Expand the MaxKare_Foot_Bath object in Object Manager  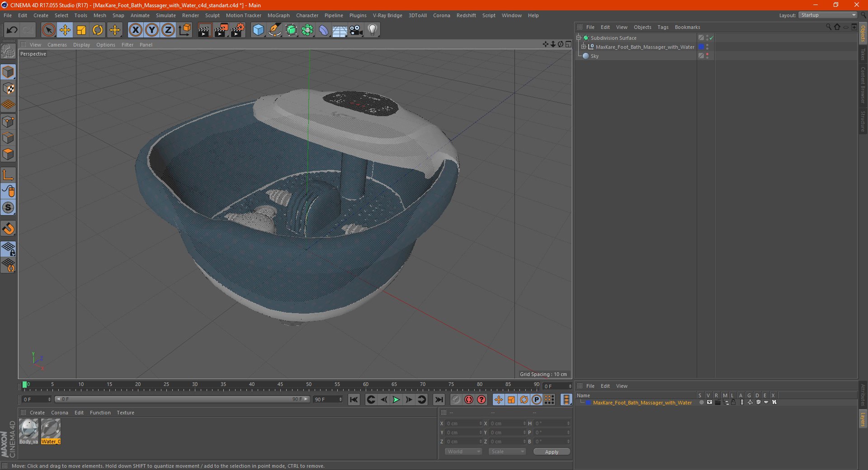(584, 47)
